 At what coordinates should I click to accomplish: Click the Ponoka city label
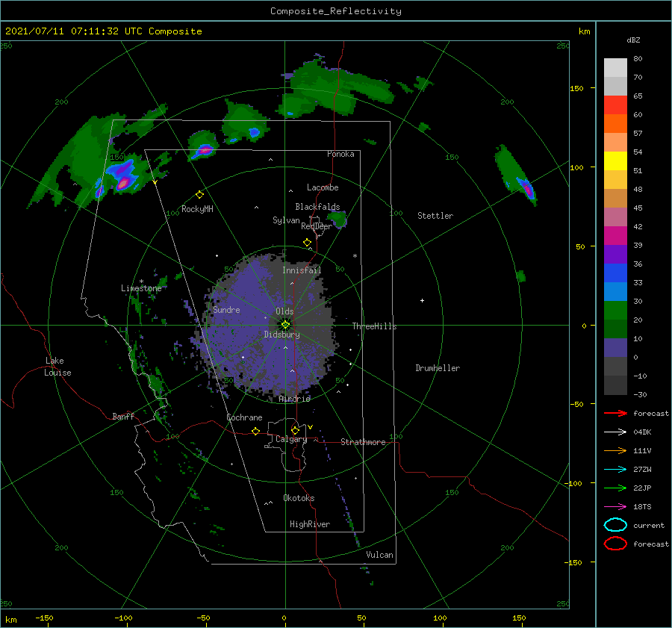340,154
